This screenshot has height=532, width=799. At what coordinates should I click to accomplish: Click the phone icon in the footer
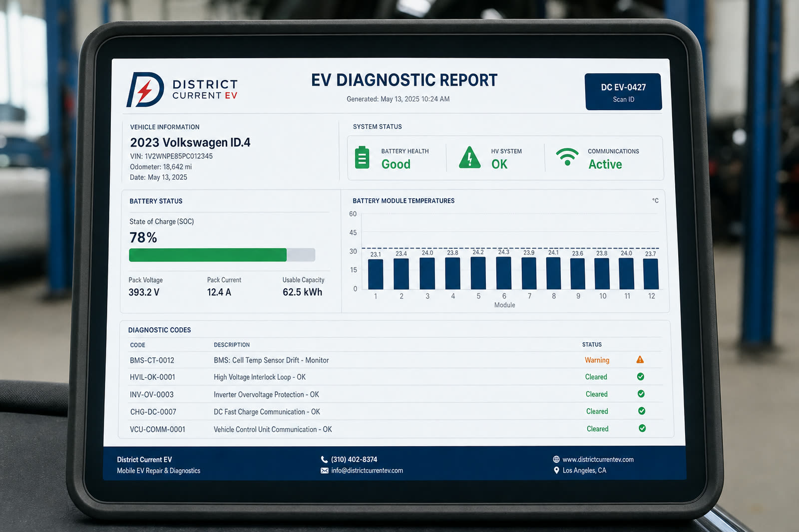[324, 460]
